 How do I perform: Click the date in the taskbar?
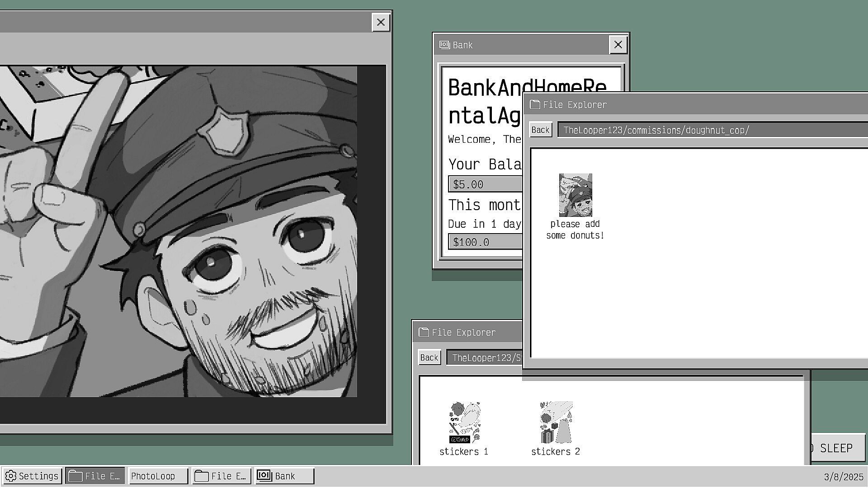click(x=843, y=477)
